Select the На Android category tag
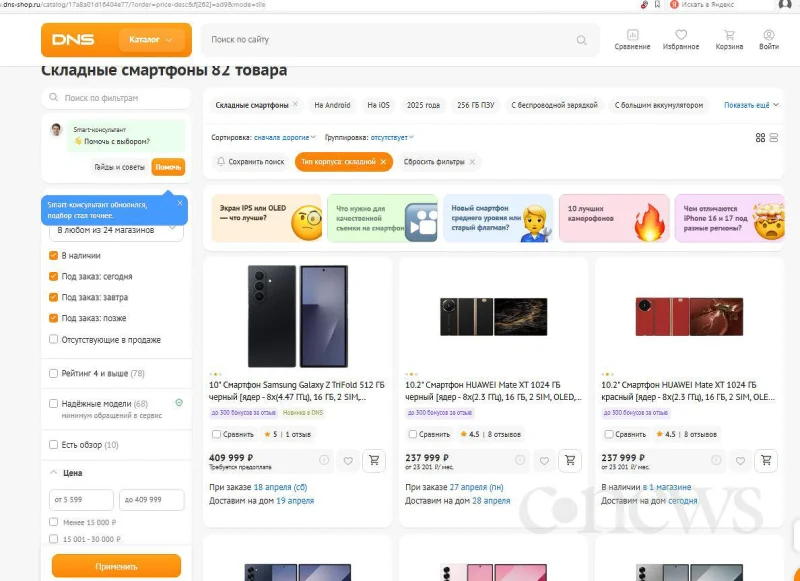800x581 pixels. pos(332,105)
